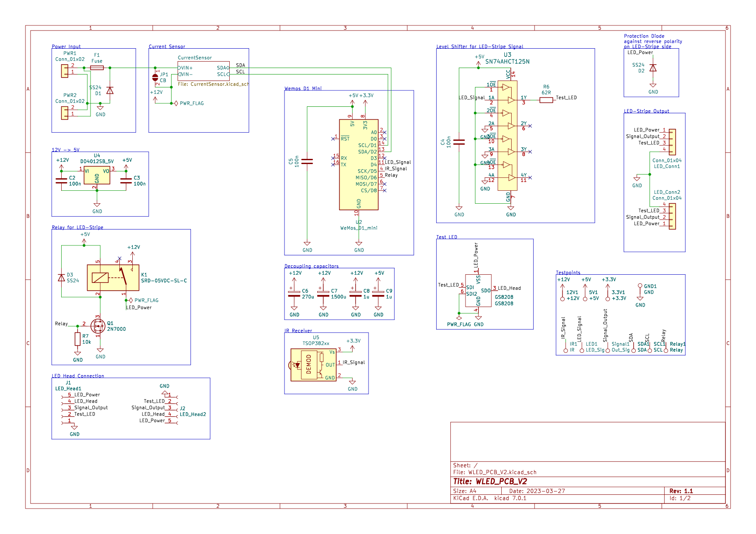Select capacitor C8 1u
The height and width of the screenshot is (534, 756).
tap(356, 294)
